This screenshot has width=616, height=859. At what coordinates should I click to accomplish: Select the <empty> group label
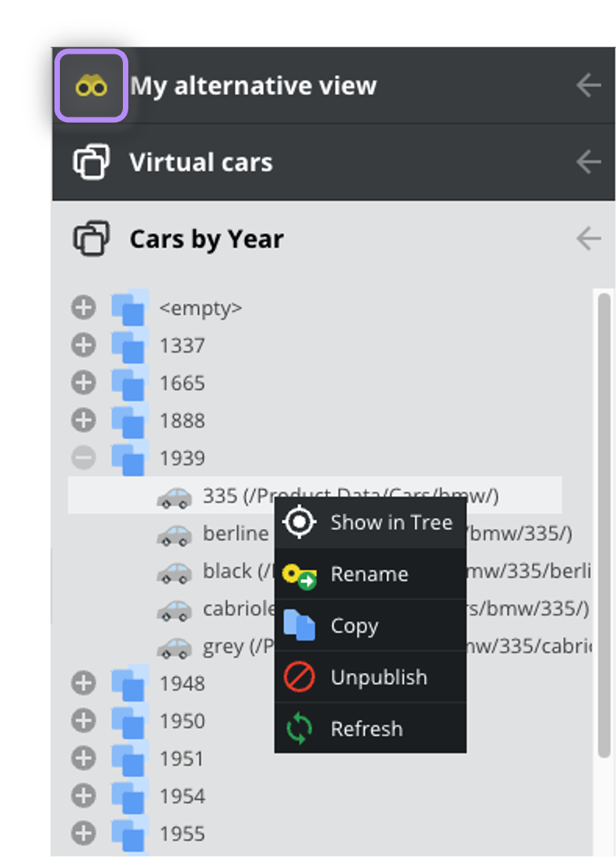click(x=201, y=308)
